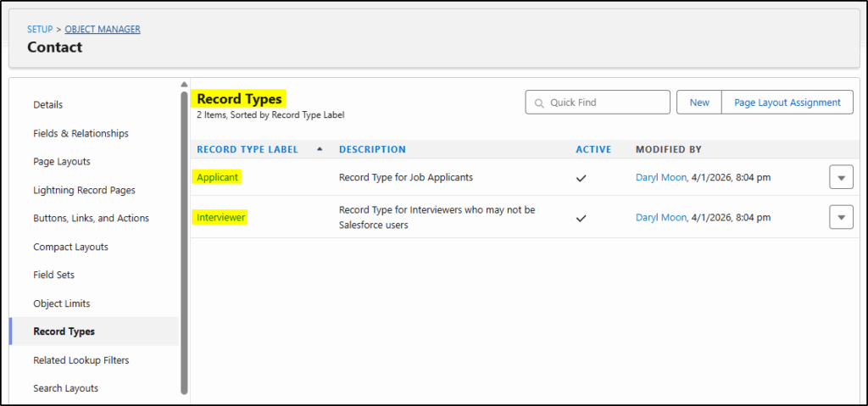868x406 pixels.
Task: Navigate to Lightning Record Pages
Action: [84, 191]
